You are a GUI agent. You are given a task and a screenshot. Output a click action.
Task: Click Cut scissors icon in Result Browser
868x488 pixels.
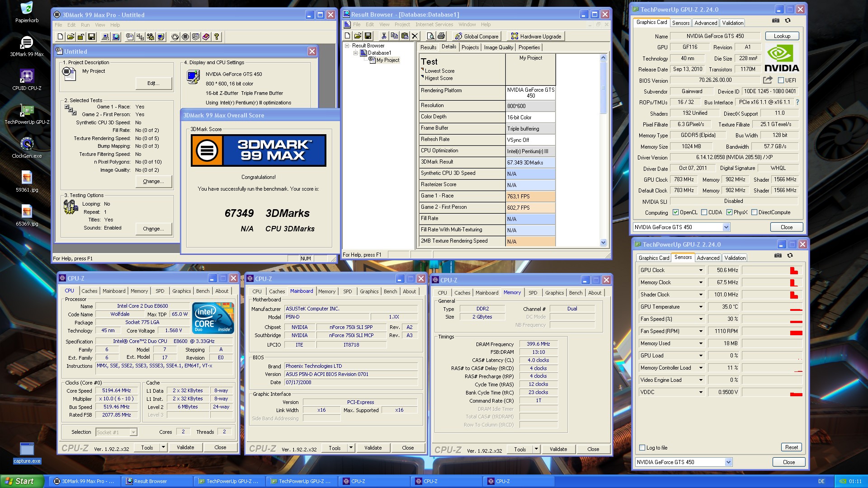coord(384,36)
